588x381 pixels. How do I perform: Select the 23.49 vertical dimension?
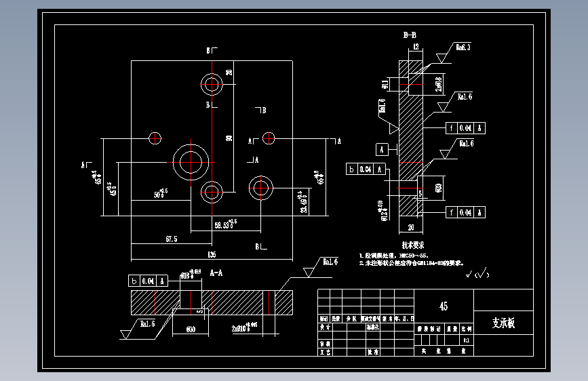(304, 202)
